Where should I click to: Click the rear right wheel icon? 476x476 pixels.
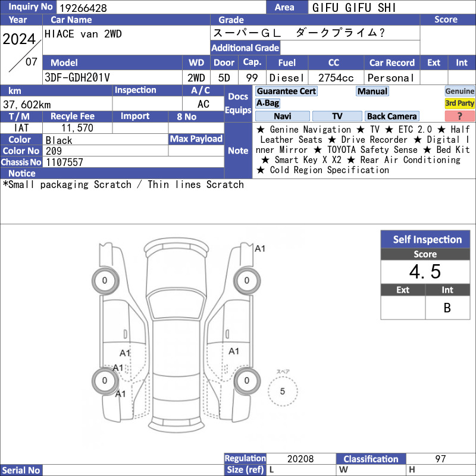(247, 381)
